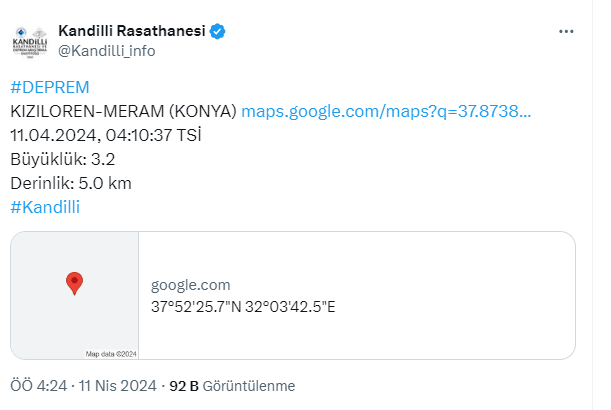
Task: Click the 92 B Görüntülenme view count
Action: tap(232, 385)
